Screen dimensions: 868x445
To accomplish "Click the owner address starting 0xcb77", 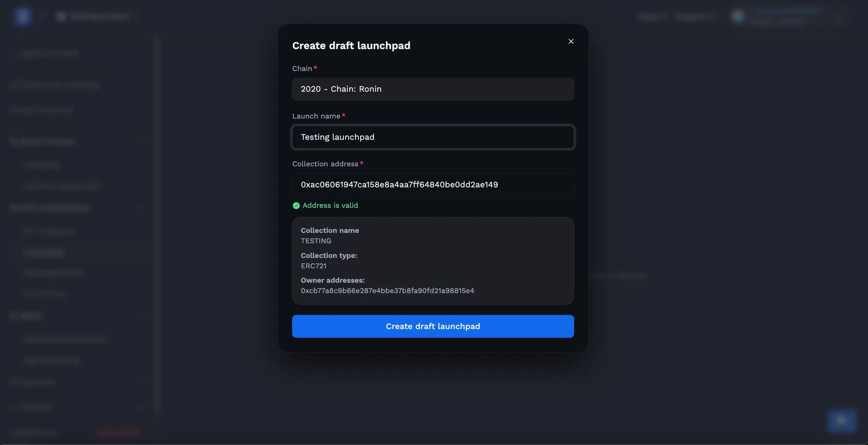I will click(x=387, y=290).
